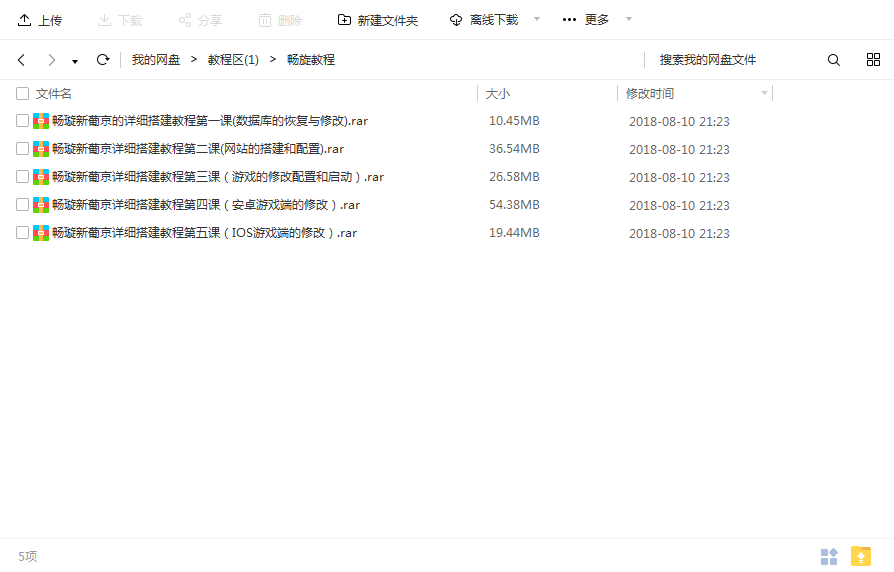Expand the 更多 dropdown arrow
This screenshot has height=572, width=894.
[x=628, y=20]
